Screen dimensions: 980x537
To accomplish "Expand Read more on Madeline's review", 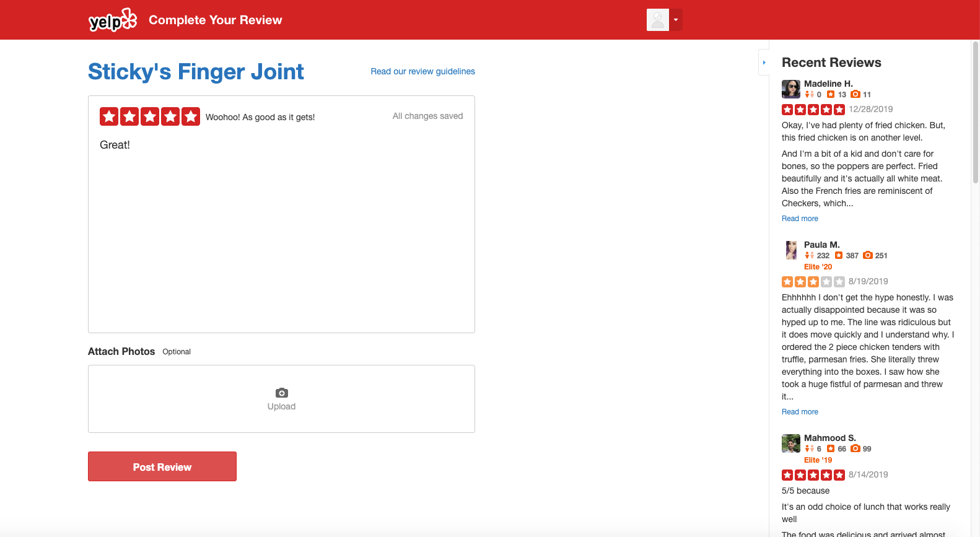I will coord(800,219).
